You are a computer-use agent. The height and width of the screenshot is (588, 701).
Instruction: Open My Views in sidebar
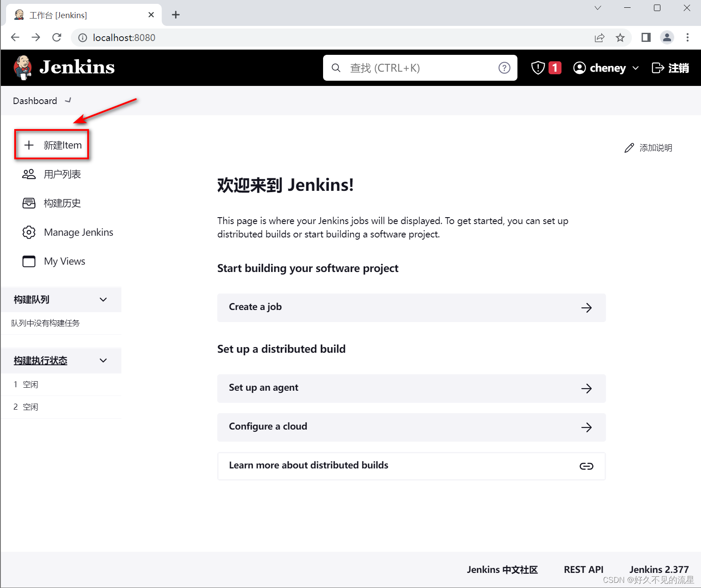pyautogui.click(x=54, y=261)
